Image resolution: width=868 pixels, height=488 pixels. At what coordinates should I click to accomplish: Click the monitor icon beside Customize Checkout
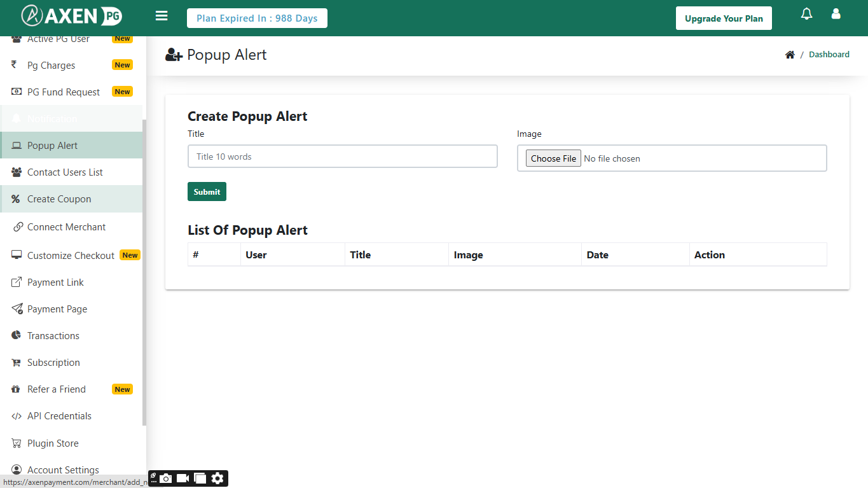(x=17, y=255)
